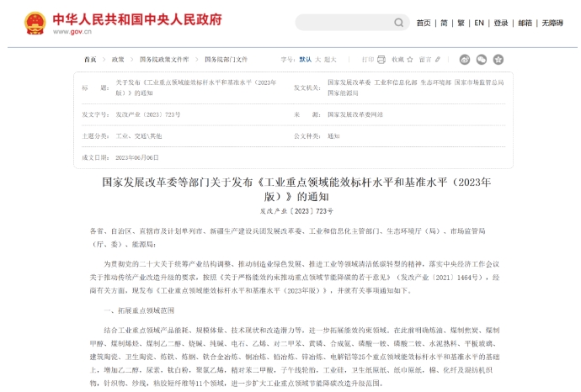581x392 pixels.
Task: Share to Qzone star icon
Action: [498, 60]
